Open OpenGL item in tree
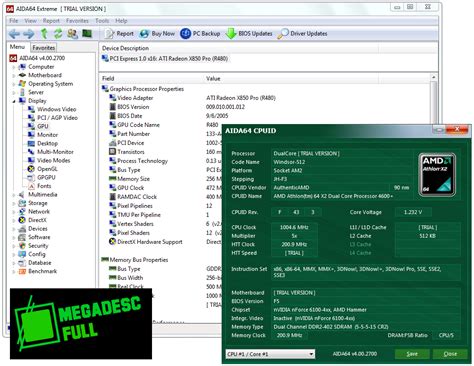Screen dimensions: 474x366 43,169
